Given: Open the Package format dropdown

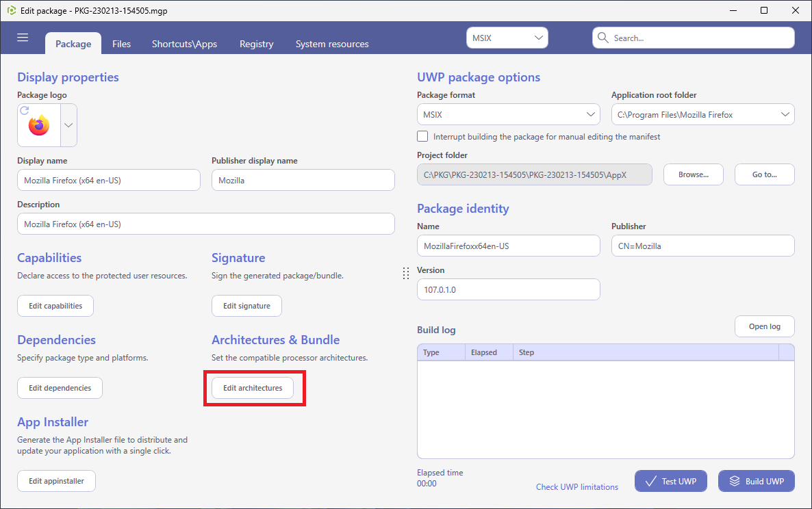Looking at the screenshot, I should 509,114.
